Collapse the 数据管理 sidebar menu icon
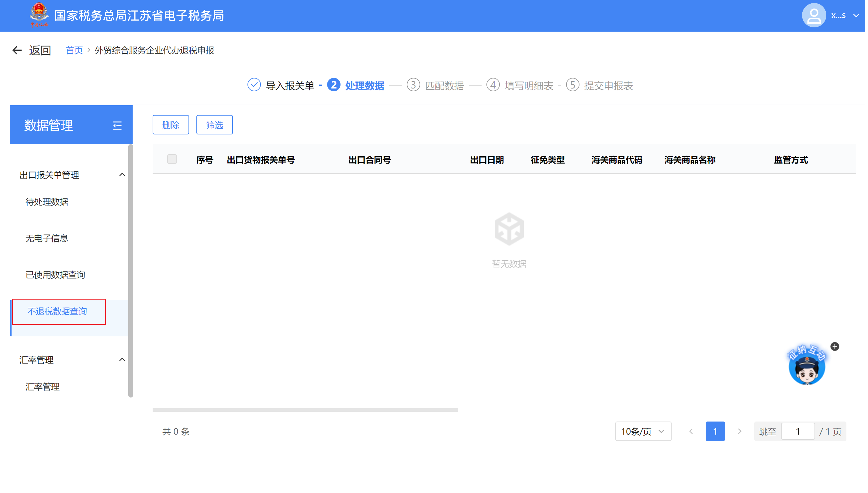The image size is (868, 493). tap(117, 126)
